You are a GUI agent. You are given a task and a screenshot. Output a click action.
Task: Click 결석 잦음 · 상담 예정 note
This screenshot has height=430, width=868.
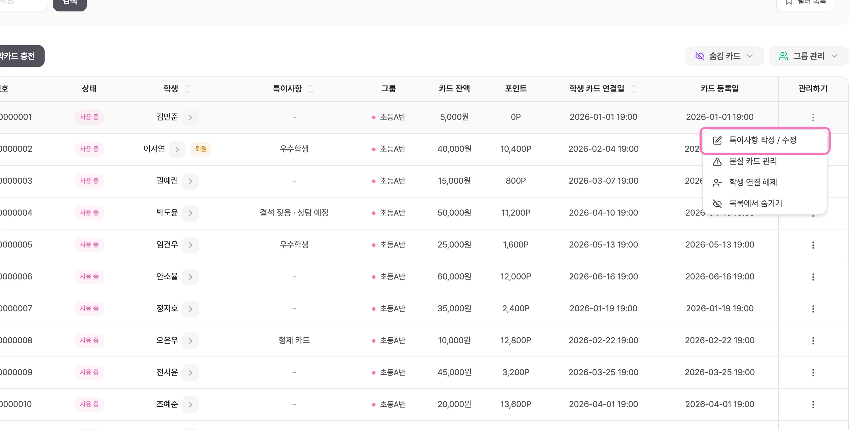click(294, 213)
